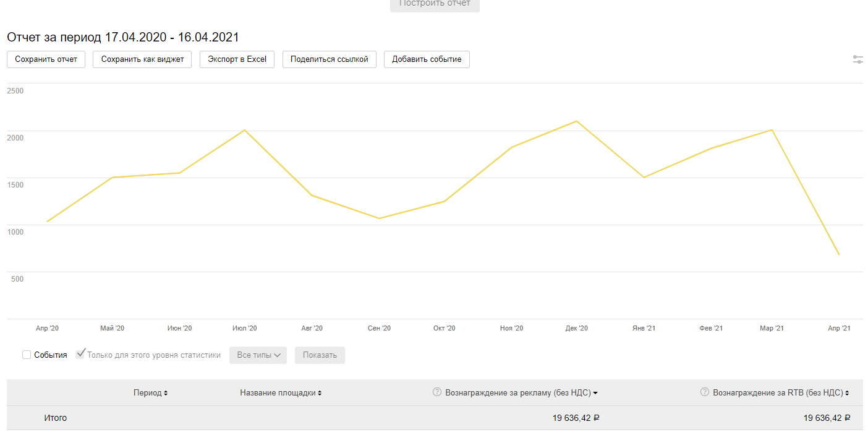Toggle the 'Только для этого уровня статистики' checkbox
Viewport: 868px width, 432px height.
tap(80, 355)
